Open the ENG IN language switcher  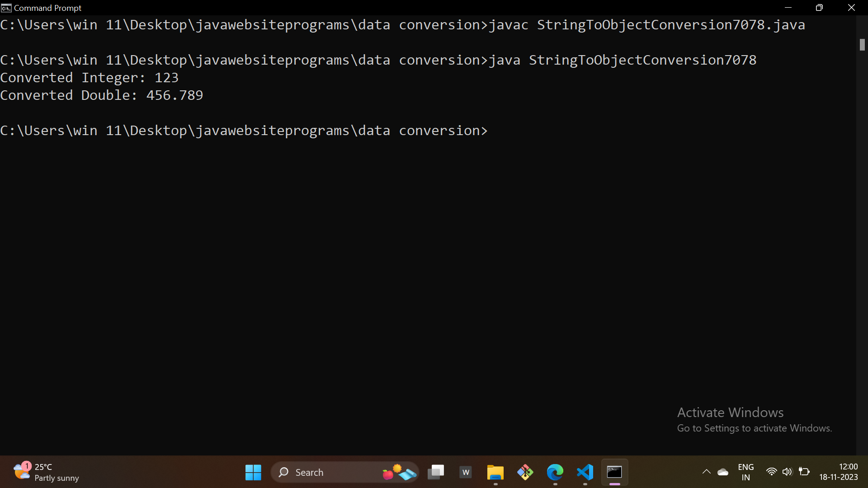pos(745,472)
